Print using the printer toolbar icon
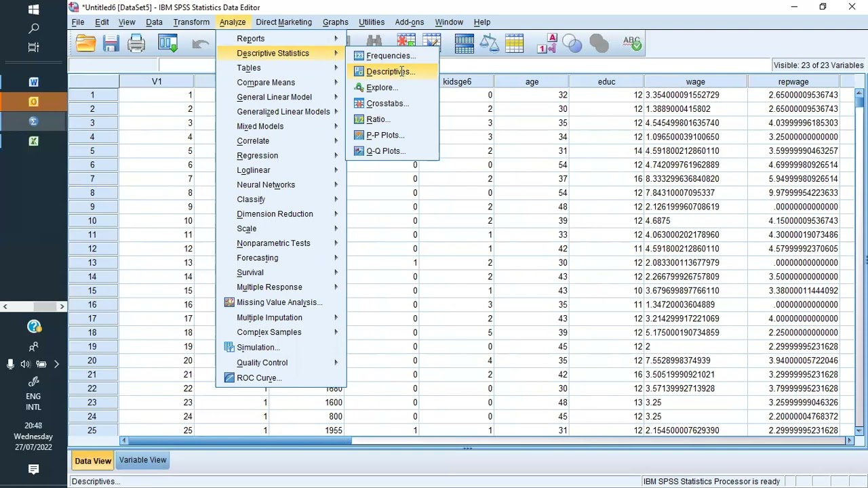This screenshot has width=868, height=488. [136, 44]
